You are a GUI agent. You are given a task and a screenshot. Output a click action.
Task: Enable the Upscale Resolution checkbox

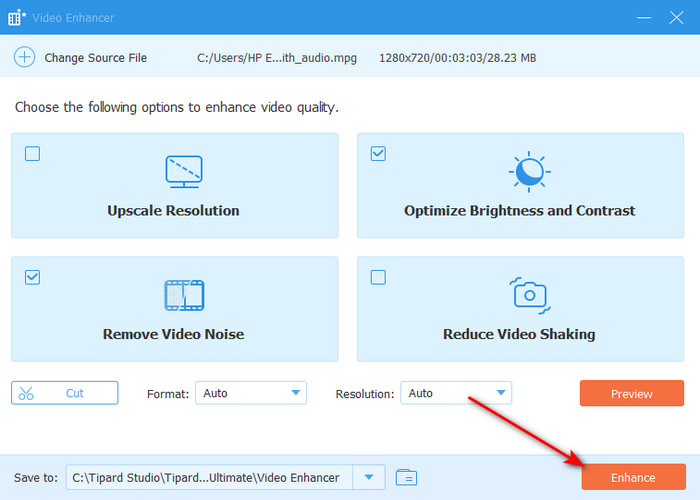point(32,154)
